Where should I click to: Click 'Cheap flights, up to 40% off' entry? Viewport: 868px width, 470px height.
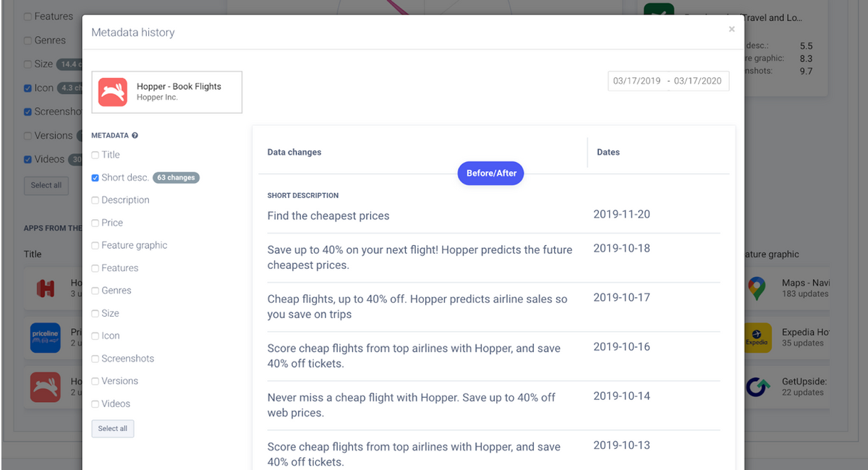[x=417, y=307]
